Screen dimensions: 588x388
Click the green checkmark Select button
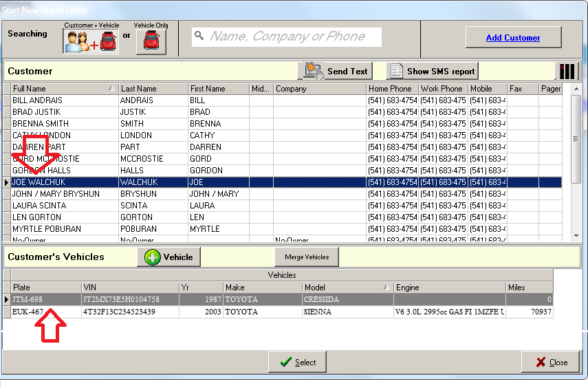(x=297, y=362)
